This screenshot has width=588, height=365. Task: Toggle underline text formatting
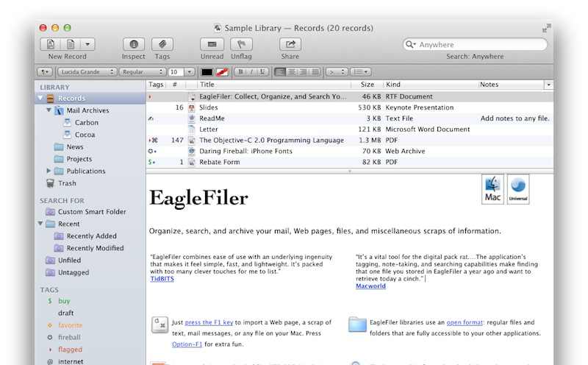[262, 71]
